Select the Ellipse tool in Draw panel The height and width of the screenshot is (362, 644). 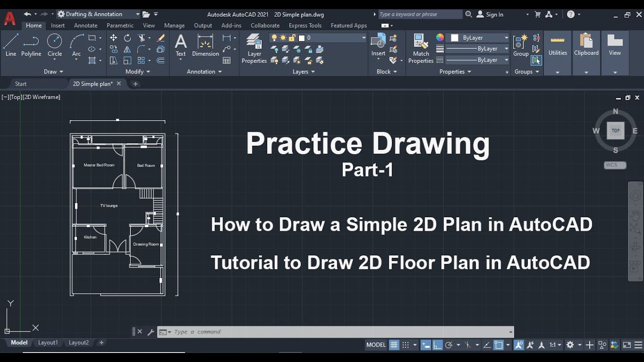tap(92, 49)
